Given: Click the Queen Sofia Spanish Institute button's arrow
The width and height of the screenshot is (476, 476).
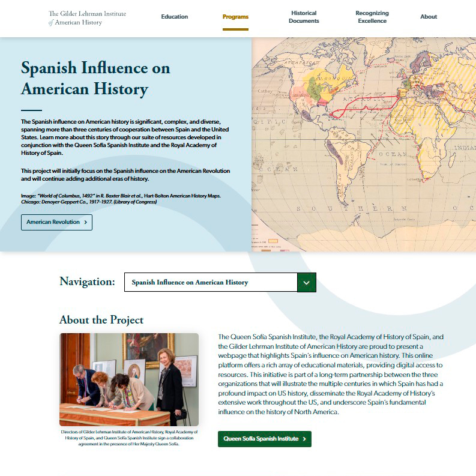Looking at the screenshot, I should pyautogui.click(x=304, y=439).
